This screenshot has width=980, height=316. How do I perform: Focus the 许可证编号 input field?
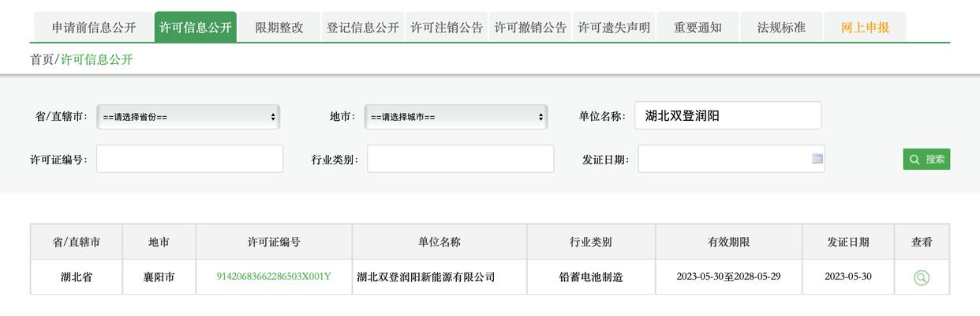coord(189,159)
